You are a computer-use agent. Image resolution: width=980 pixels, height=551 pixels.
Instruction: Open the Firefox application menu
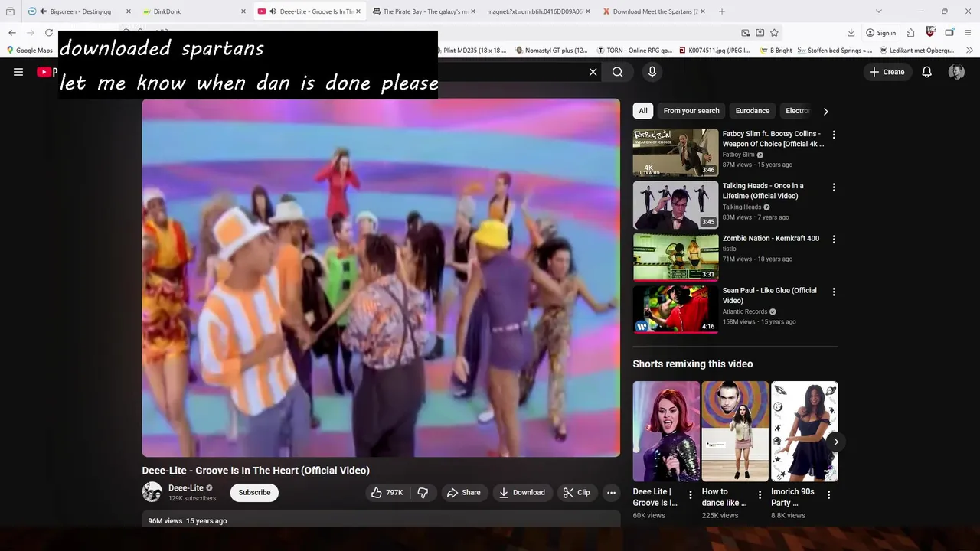[x=969, y=33]
